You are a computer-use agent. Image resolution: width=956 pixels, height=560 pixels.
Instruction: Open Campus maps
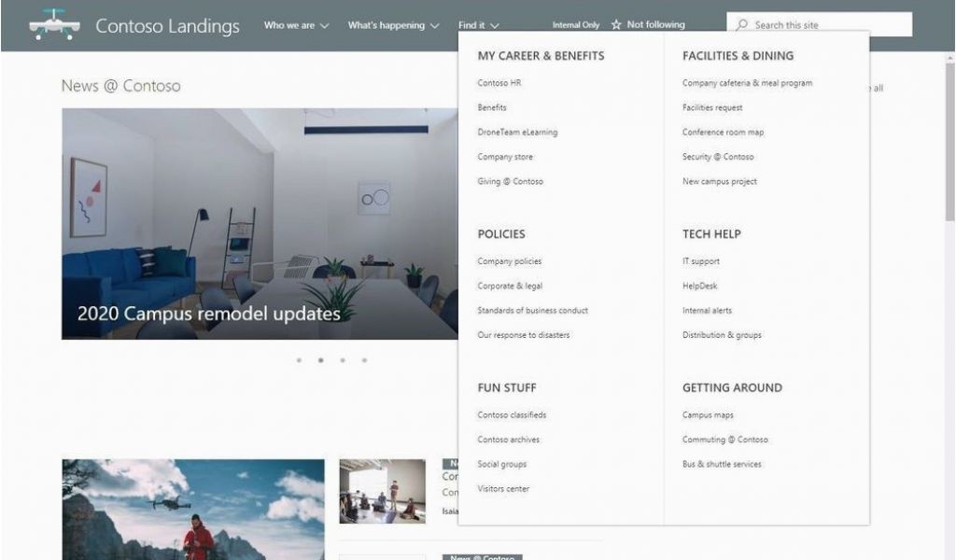(x=708, y=415)
